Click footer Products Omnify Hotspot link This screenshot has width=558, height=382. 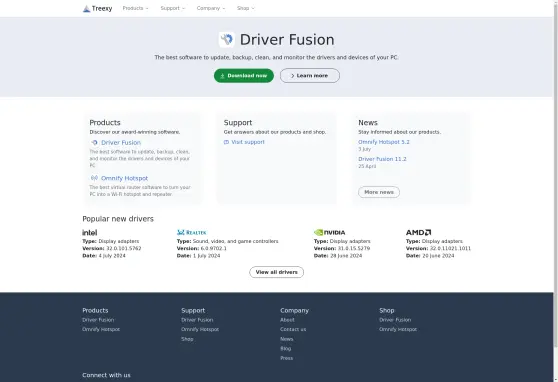coord(101,329)
